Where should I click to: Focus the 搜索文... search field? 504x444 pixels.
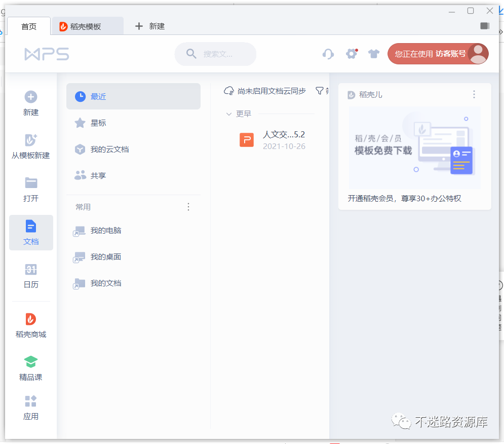pyautogui.click(x=215, y=54)
